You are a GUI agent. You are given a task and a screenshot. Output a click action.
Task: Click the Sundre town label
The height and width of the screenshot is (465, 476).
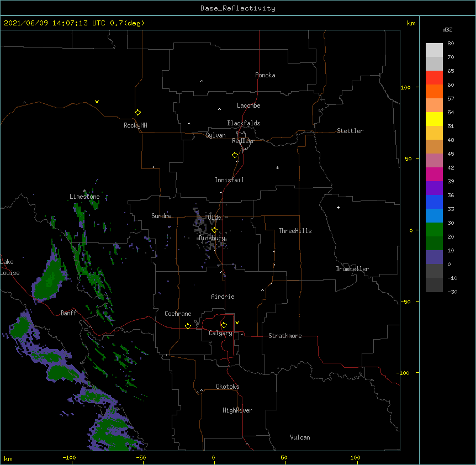(161, 216)
